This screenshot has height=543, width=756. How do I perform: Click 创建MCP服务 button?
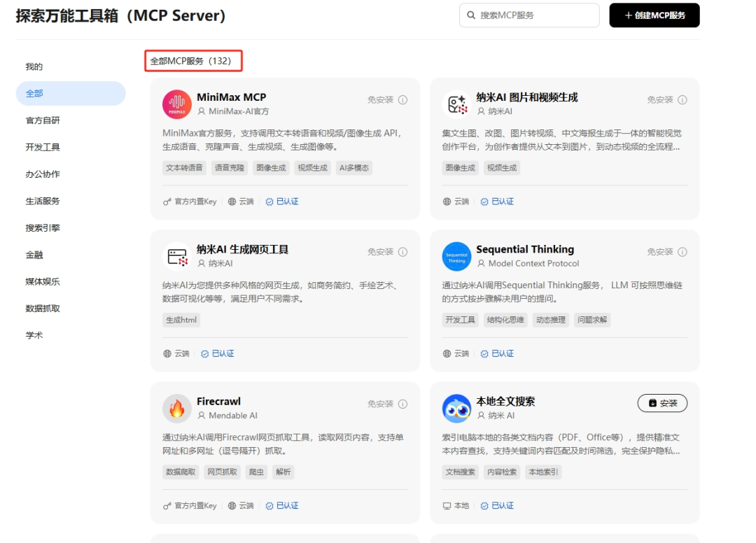(654, 15)
